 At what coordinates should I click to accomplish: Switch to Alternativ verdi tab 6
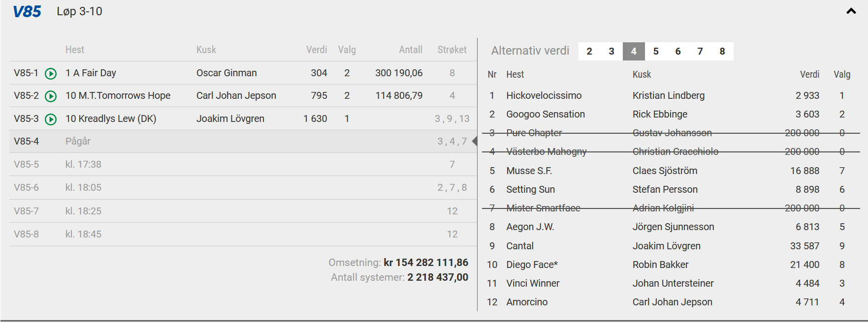tap(678, 51)
